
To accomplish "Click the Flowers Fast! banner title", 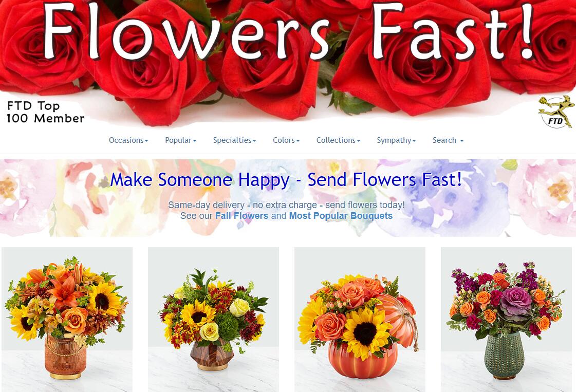I will (x=289, y=31).
